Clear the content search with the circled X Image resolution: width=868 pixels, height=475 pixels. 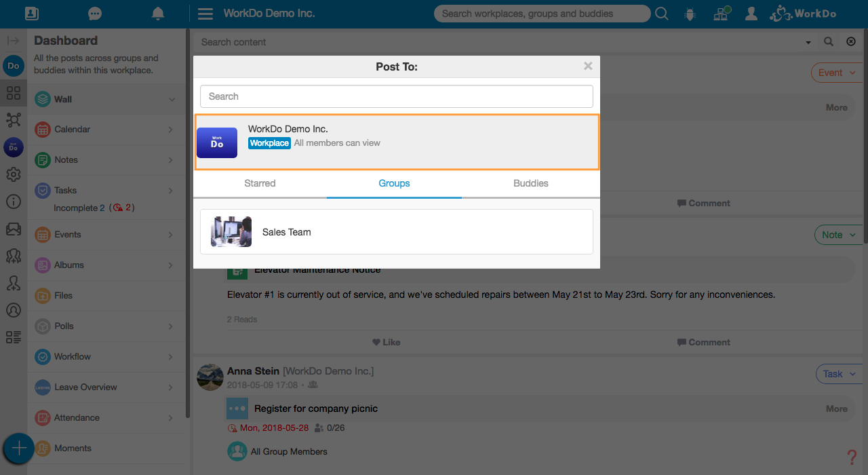tap(851, 42)
